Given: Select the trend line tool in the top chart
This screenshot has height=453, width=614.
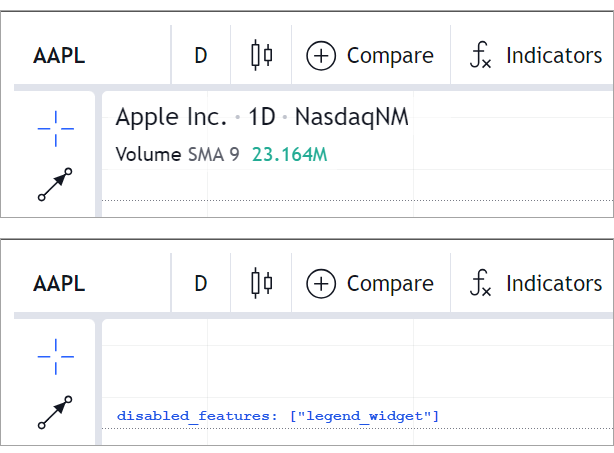Looking at the screenshot, I should click(x=56, y=185).
